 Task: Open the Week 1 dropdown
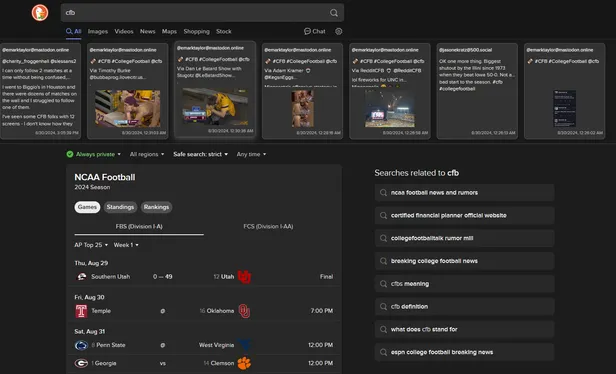coord(126,245)
